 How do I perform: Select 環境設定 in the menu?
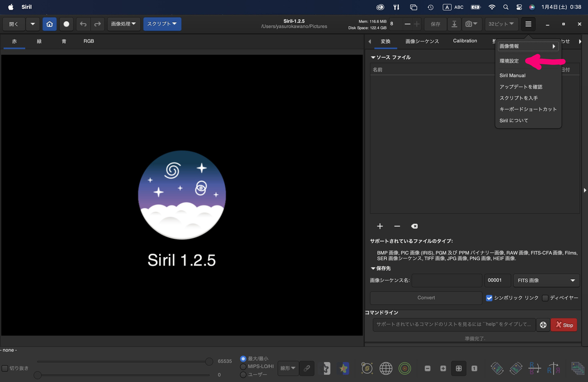click(509, 61)
